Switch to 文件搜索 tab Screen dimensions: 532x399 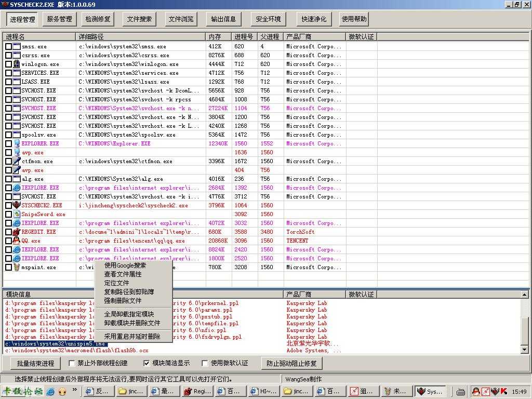point(139,19)
